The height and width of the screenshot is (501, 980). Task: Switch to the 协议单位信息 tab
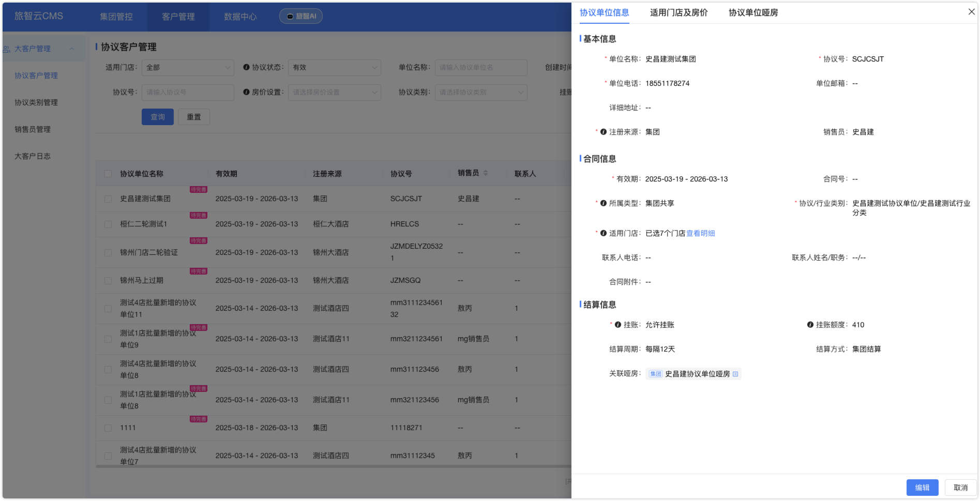604,13
